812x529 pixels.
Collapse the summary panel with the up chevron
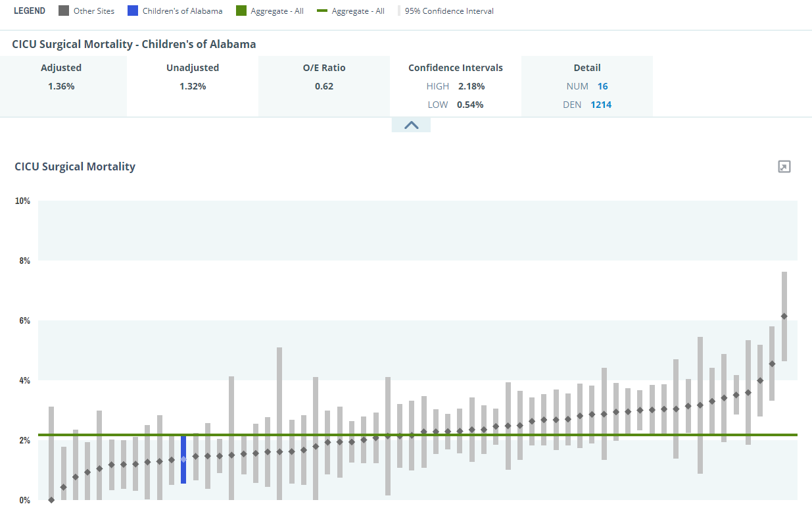click(411, 125)
